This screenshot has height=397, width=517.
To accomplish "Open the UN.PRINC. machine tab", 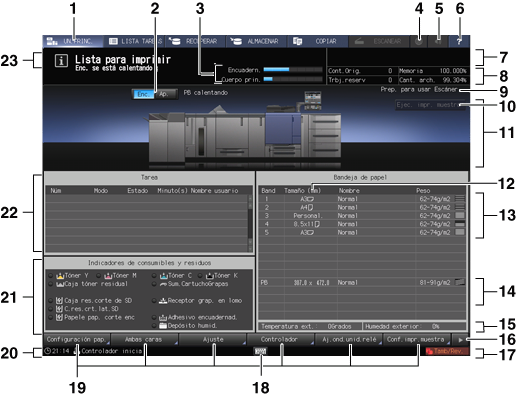I will (73, 41).
